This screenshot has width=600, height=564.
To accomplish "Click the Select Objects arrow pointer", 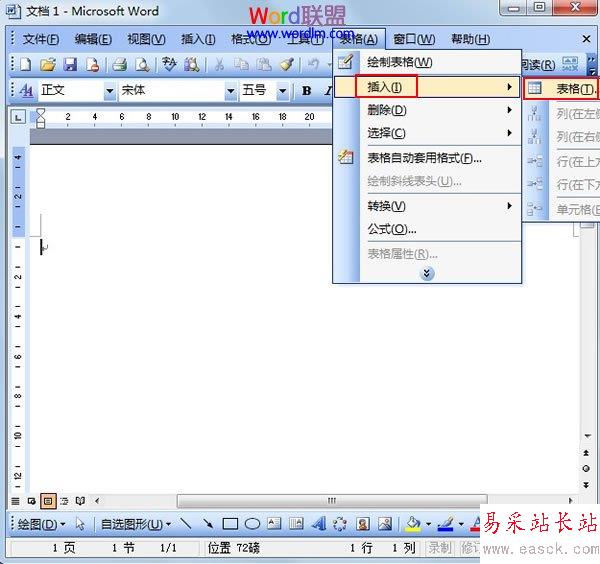I will pos(80,524).
